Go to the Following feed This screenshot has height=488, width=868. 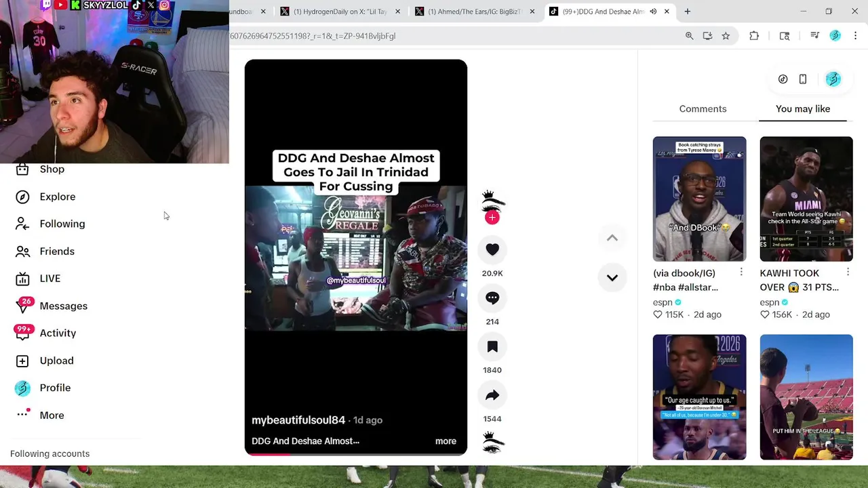[x=51, y=224]
